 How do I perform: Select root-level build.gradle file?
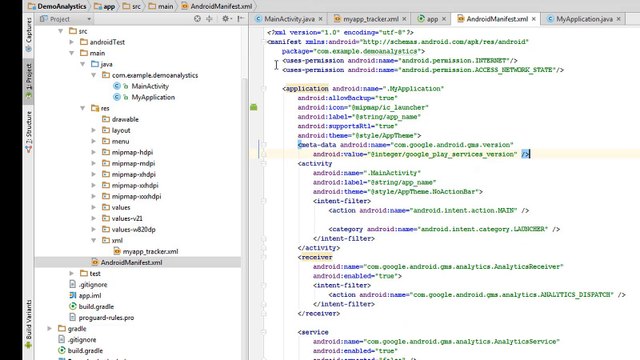click(85, 351)
